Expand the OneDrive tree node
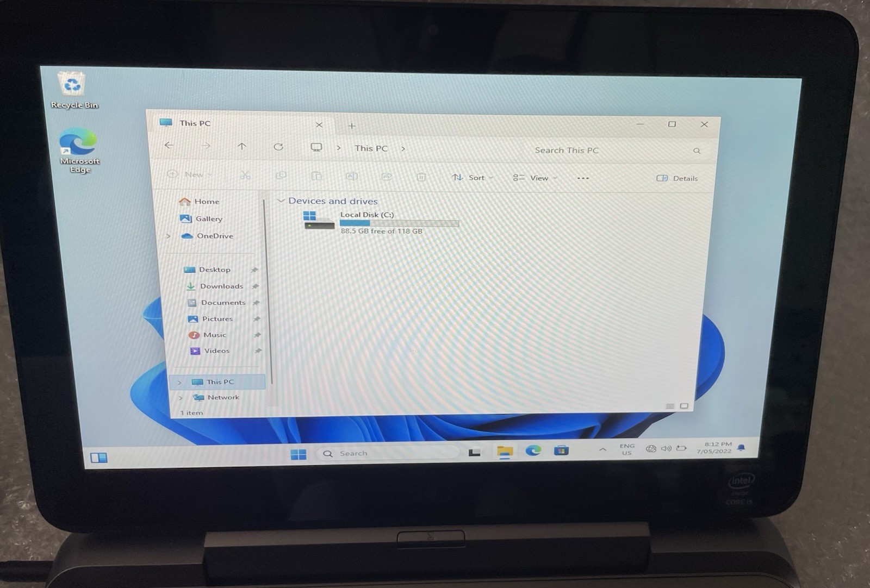870x588 pixels. [169, 236]
